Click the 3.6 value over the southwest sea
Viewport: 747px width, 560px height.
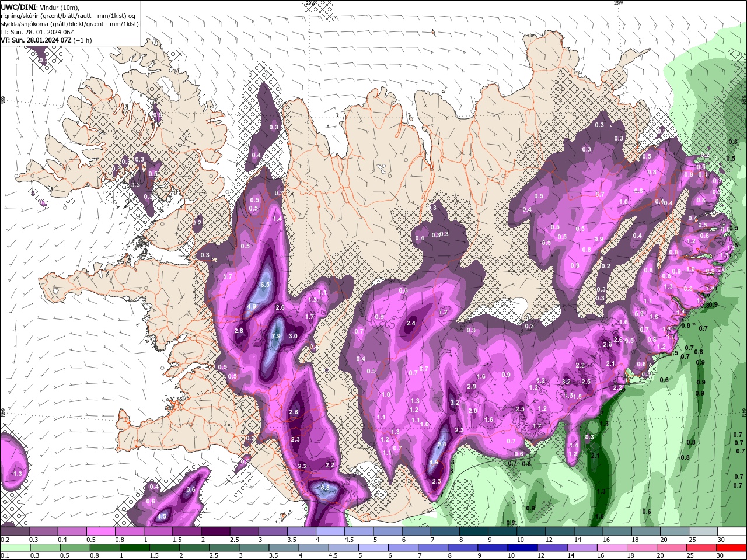(x=190, y=490)
